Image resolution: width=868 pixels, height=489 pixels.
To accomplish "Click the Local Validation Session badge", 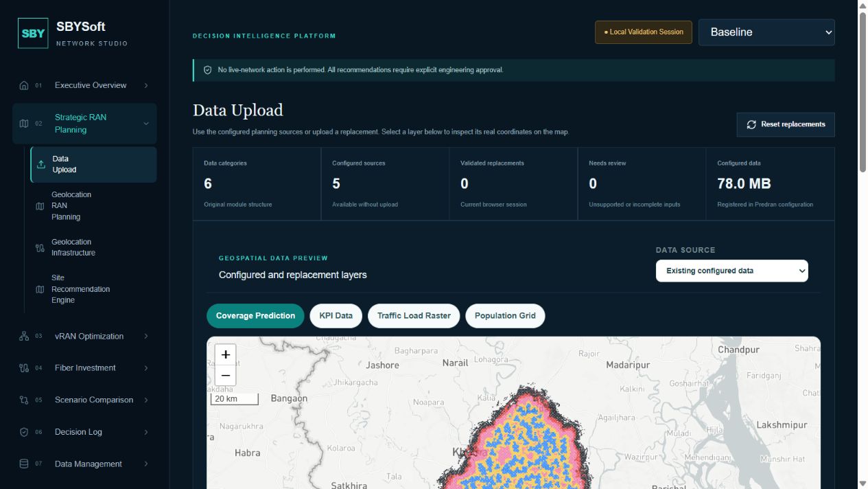I will 644,32.
